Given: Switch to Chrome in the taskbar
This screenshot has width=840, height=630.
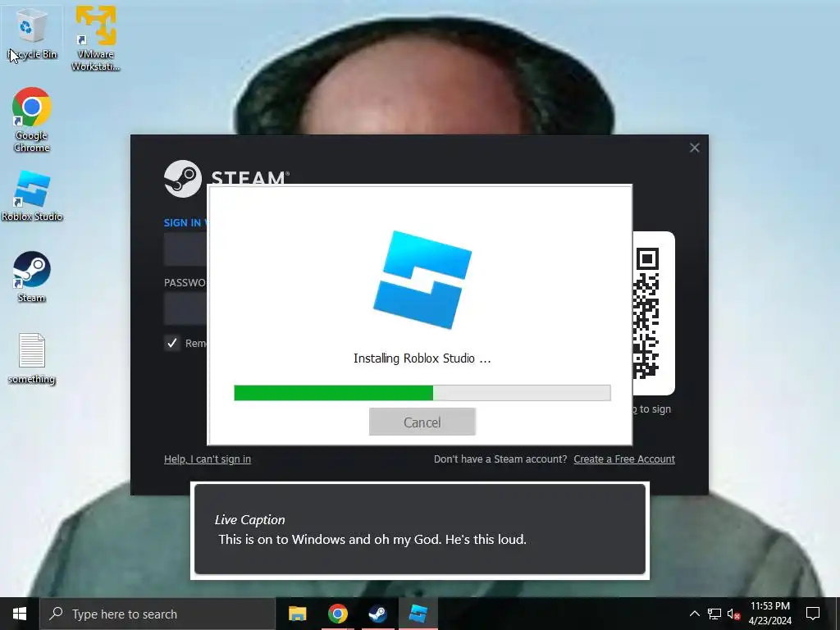Looking at the screenshot, I should pos(337,614).
